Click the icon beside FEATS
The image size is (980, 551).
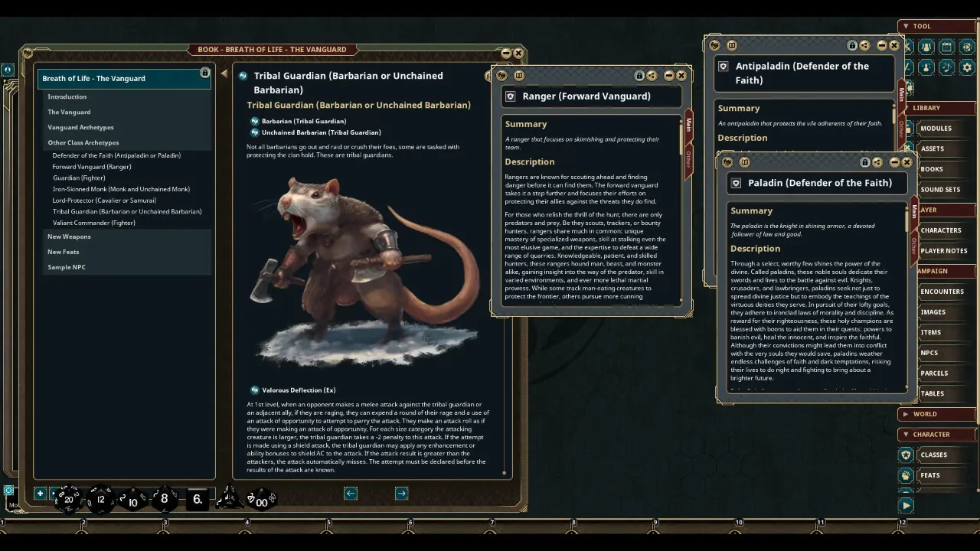pyautogui.click(x=906, y=475)
